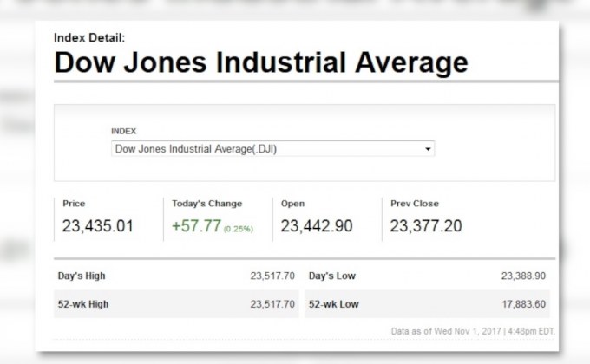This screenshot has width=590, height=364.
Task: Select the 52-wk Low value 17,883.60
Action: [x=523, y=304]
